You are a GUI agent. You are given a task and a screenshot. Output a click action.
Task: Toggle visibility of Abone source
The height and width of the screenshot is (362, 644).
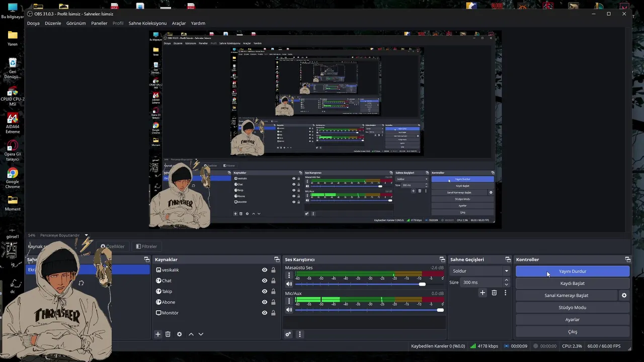(265, 302)
